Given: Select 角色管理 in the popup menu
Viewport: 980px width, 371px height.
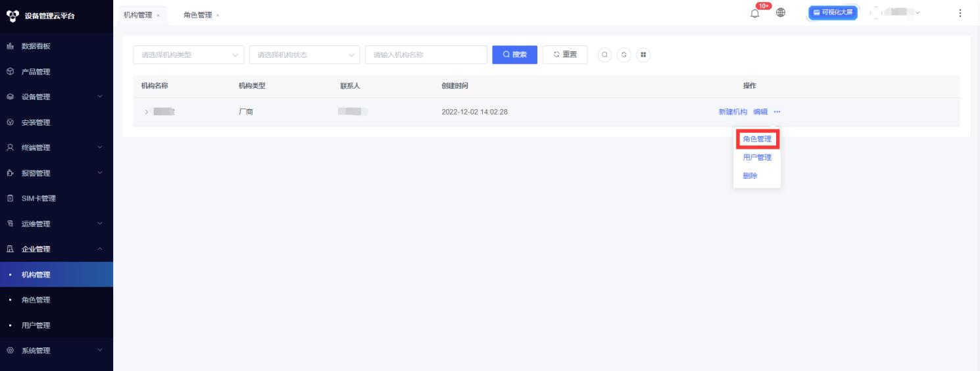Looking at the screenshot, I should click(757, 139).
